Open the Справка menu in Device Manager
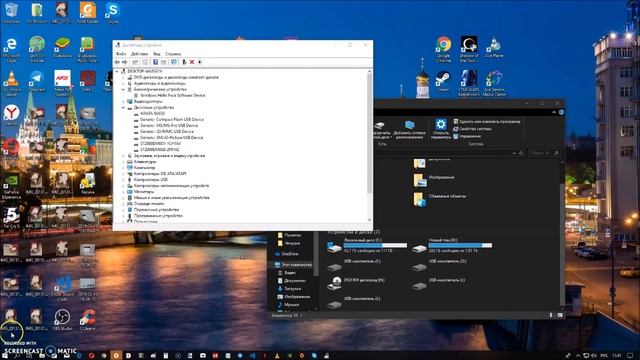The height and width of the screenshot is (360, 640). (x=173, y=54)
